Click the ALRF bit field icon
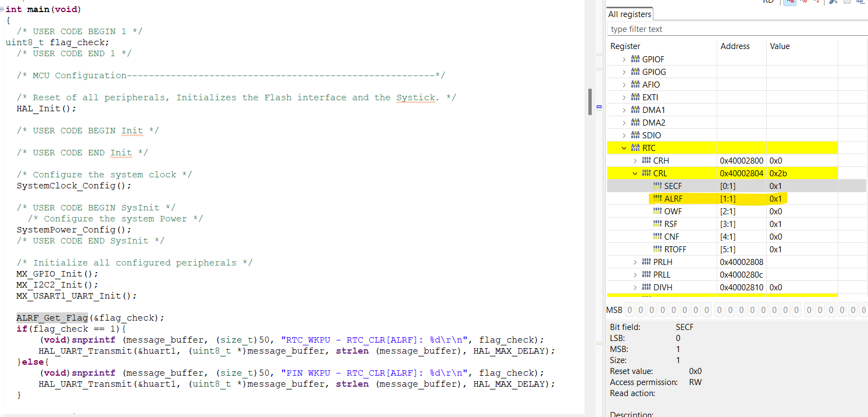The image size is (868, 417). [x=657, y=198]
